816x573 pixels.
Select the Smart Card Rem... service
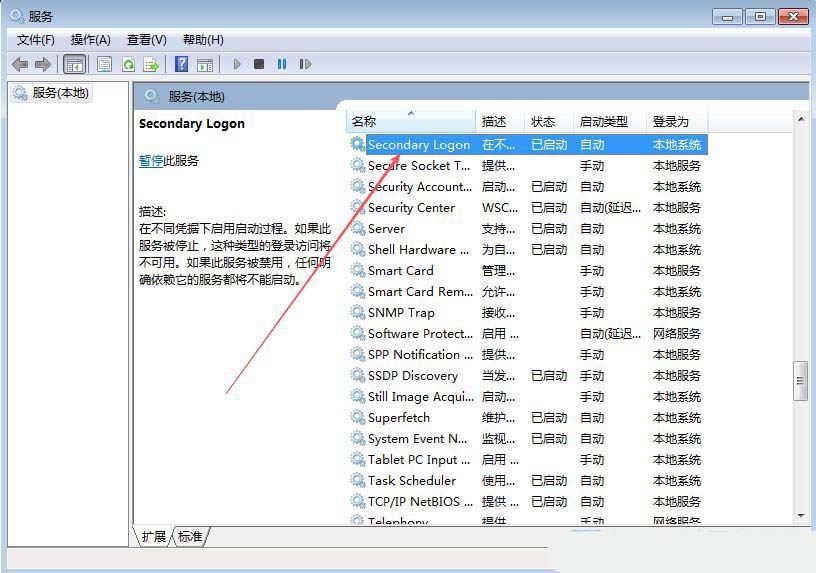[x=420, y=291]
